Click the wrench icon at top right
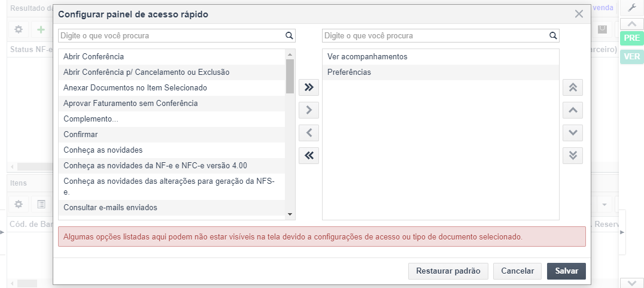The image size is (644, 288). [x=633, y=7]
